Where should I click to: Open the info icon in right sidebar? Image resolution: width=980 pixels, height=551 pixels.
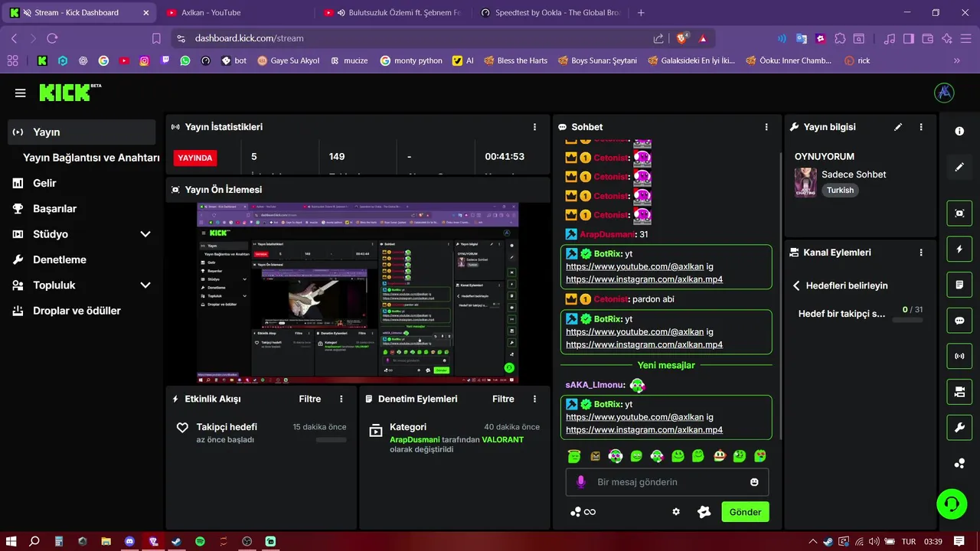(x=959, y=132)
